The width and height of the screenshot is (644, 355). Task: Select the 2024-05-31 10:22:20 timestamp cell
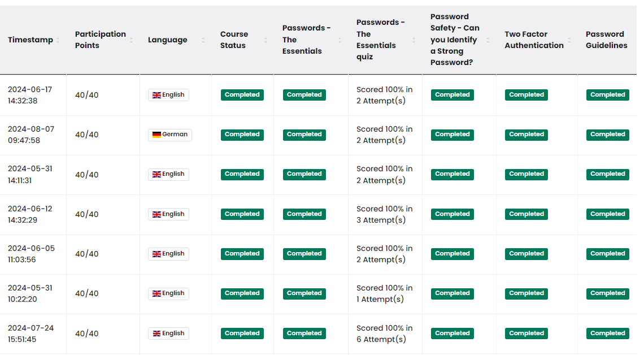[x=31, y=293]
